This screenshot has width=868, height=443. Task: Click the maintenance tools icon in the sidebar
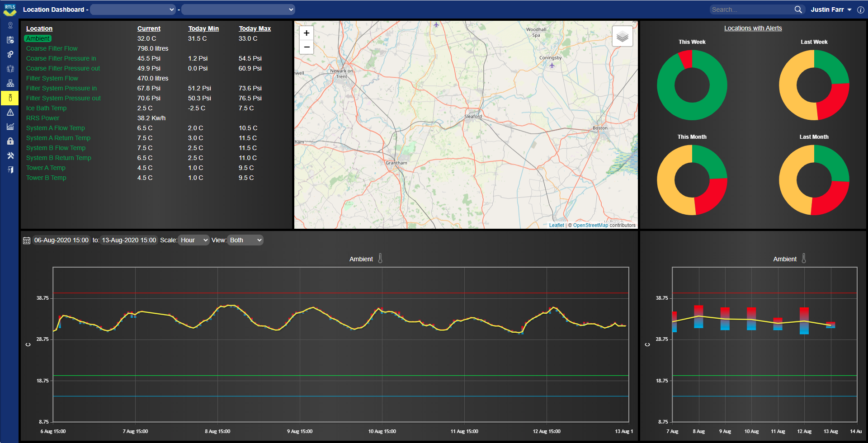point(10,156)
